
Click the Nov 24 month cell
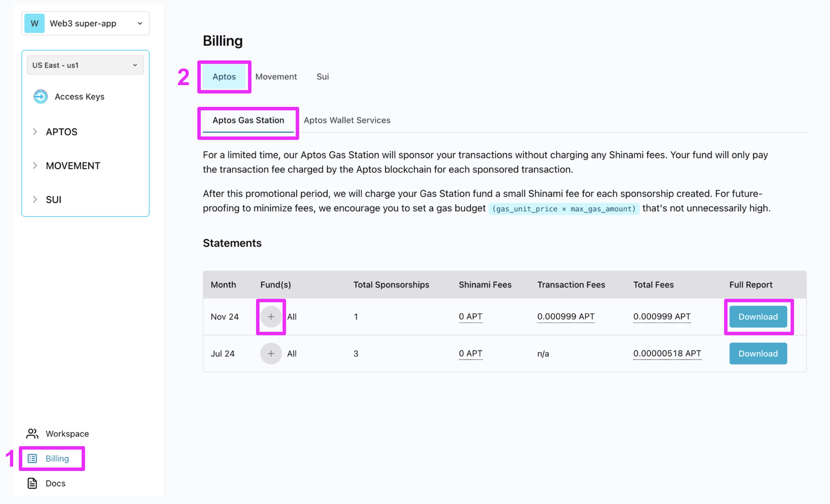(224, 317)
